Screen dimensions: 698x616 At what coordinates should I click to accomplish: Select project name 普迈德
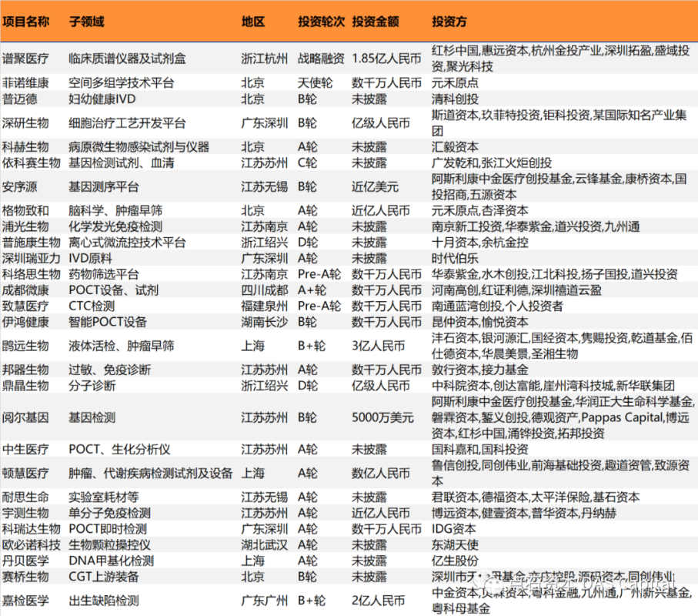pos(19,99)
